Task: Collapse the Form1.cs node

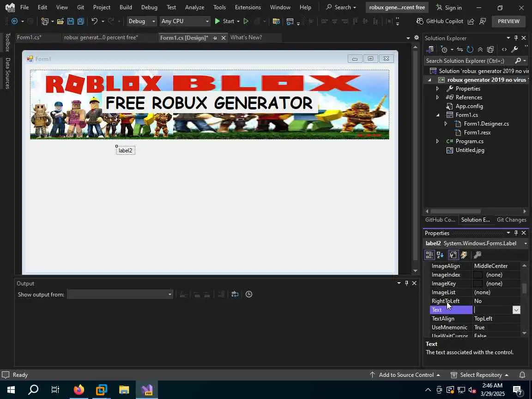Action: point(438,115)
